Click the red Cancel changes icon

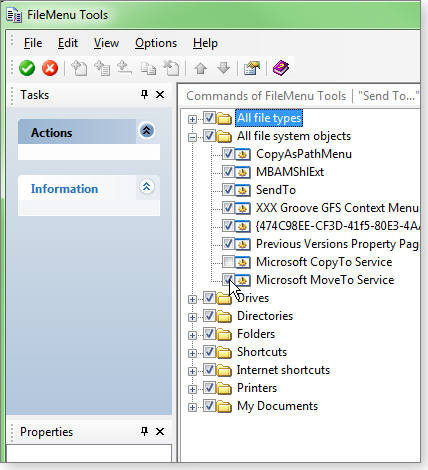point(50,68)
